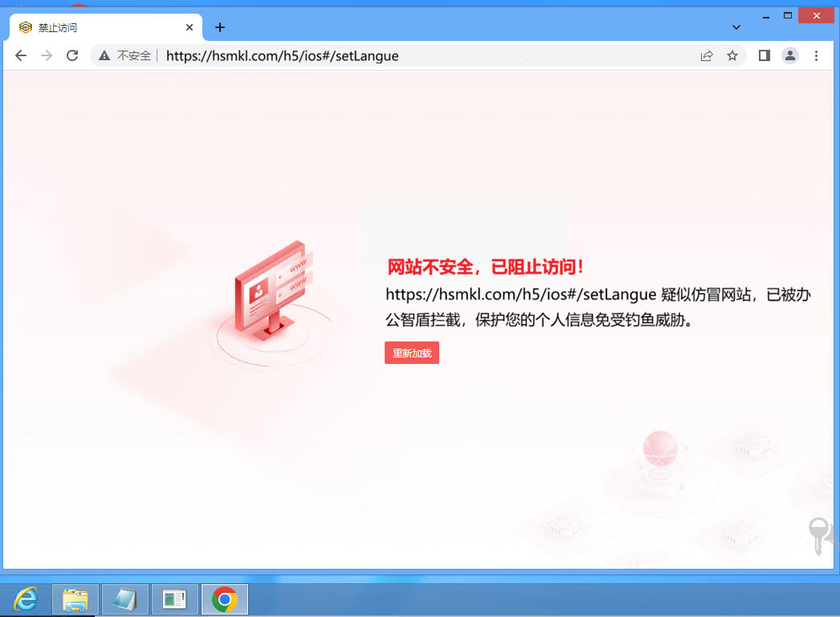Toggle the browser side panel
This screenshot has height=617, width=840.
[765, 55]
